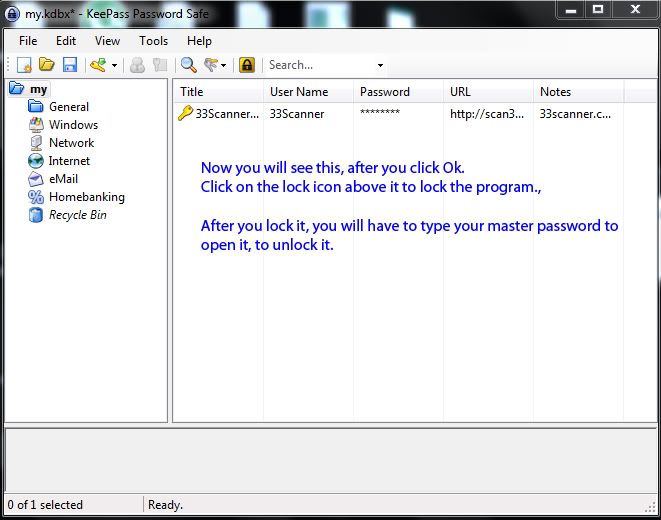Minimize the KeePass window

click(571, 10)
